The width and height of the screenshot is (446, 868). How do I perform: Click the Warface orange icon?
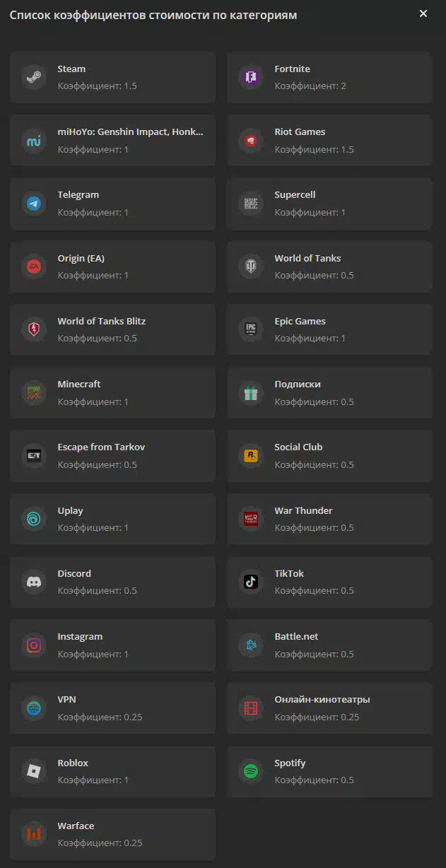[33, 835]
